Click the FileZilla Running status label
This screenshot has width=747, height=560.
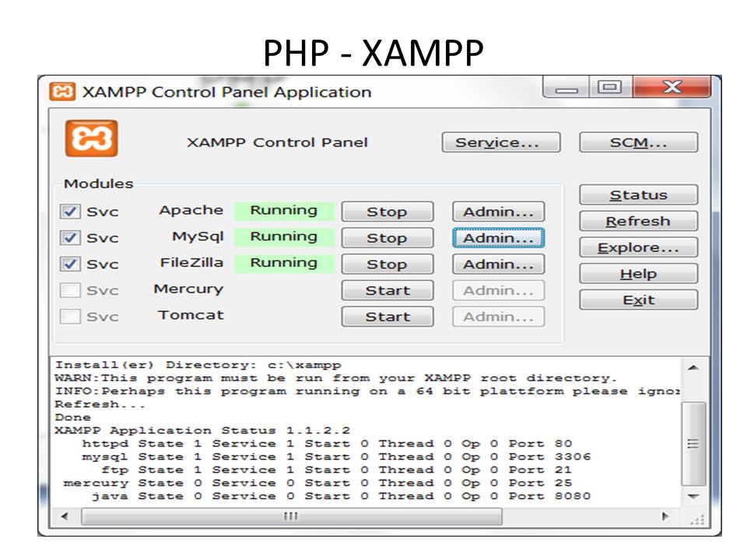pos(284,263)
